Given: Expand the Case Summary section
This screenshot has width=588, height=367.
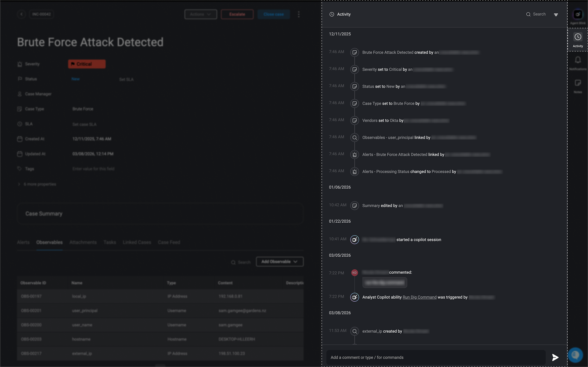Looking at the screenshot, I should (160, 214).
